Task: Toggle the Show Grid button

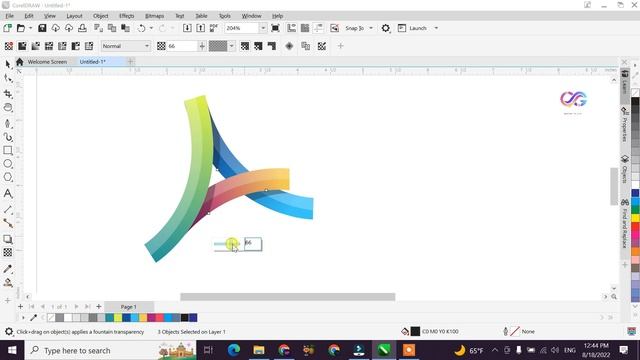Action: tap(305, 28)
